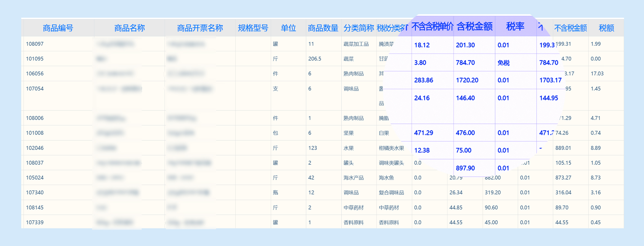Select the magnified 税率 header

point(515,26)
